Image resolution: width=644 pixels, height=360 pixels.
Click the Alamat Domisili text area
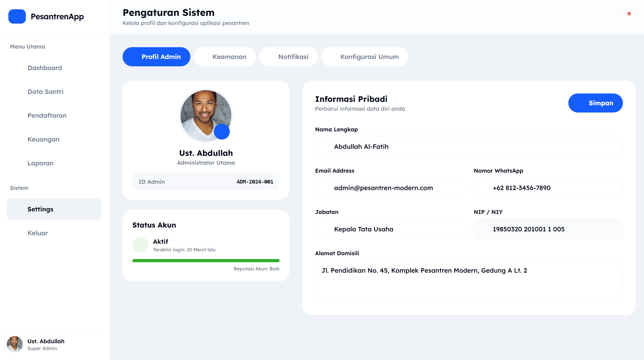(x=469, y=280)
